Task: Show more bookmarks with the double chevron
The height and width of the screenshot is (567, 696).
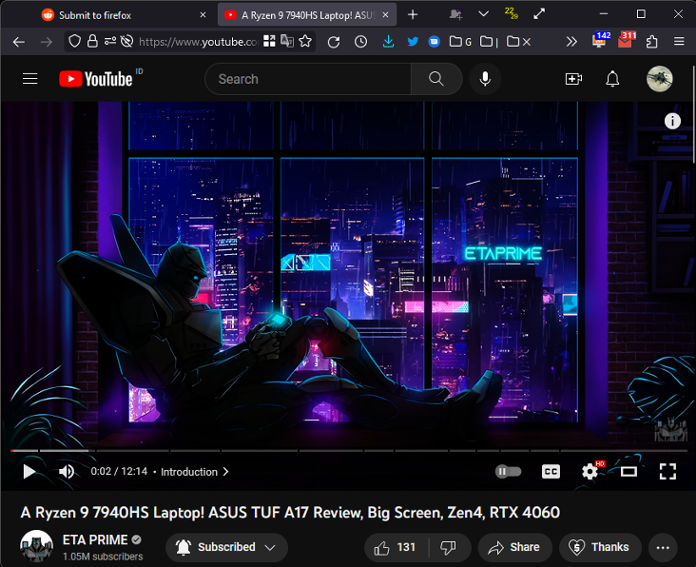Action: point(572,42)
